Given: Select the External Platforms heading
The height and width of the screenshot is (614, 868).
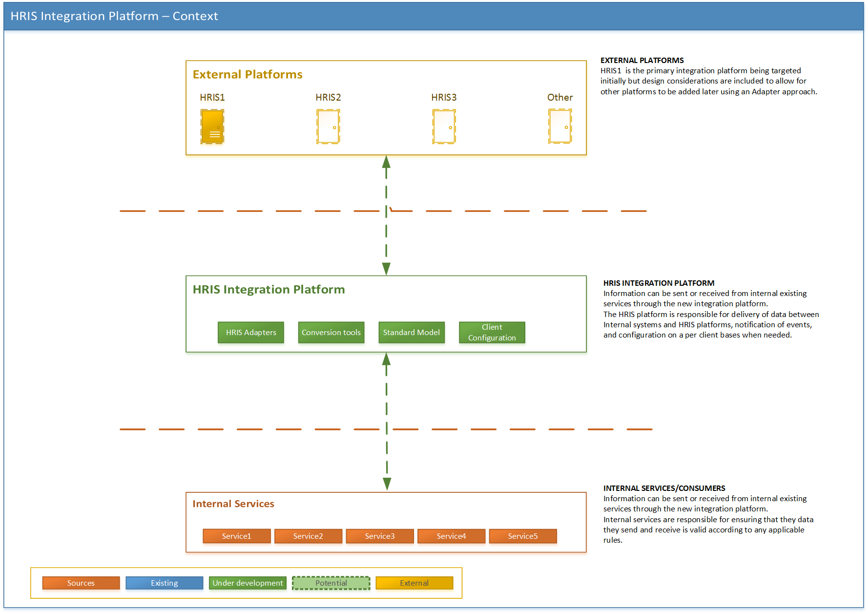Looking at the screenshot, I should [248, 74].
